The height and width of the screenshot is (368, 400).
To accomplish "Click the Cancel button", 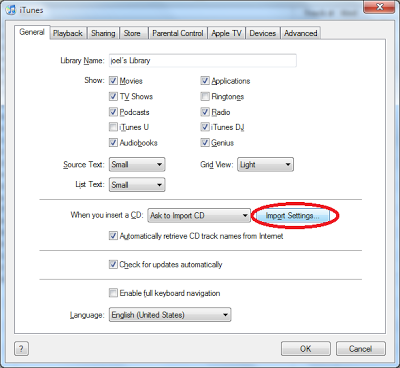I will pyautogui.click(x=360, y=349).
